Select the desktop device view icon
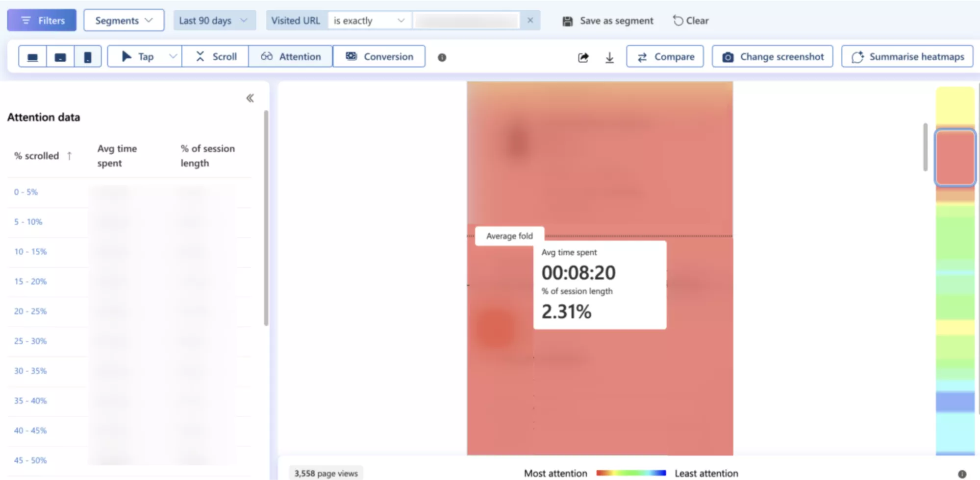Viewport: 980px width, 480px height. point(32,57)
